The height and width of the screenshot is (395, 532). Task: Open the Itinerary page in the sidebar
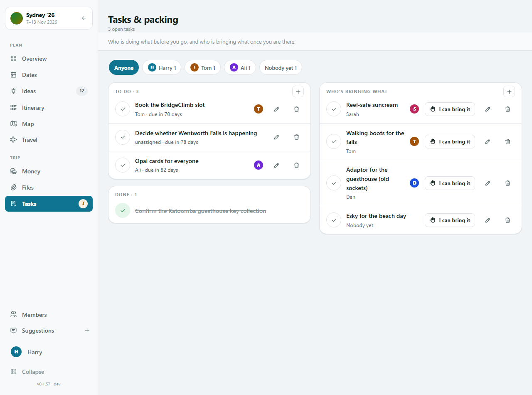point(49,108)
